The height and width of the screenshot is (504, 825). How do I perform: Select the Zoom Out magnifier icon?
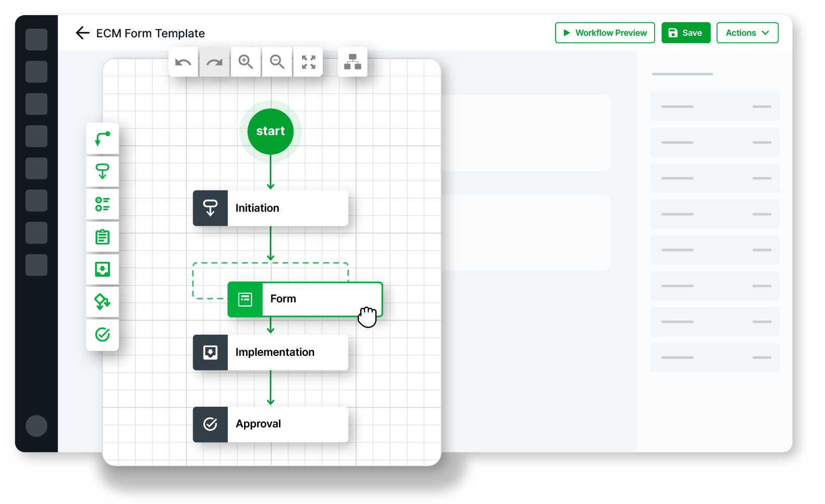(276, 61)
